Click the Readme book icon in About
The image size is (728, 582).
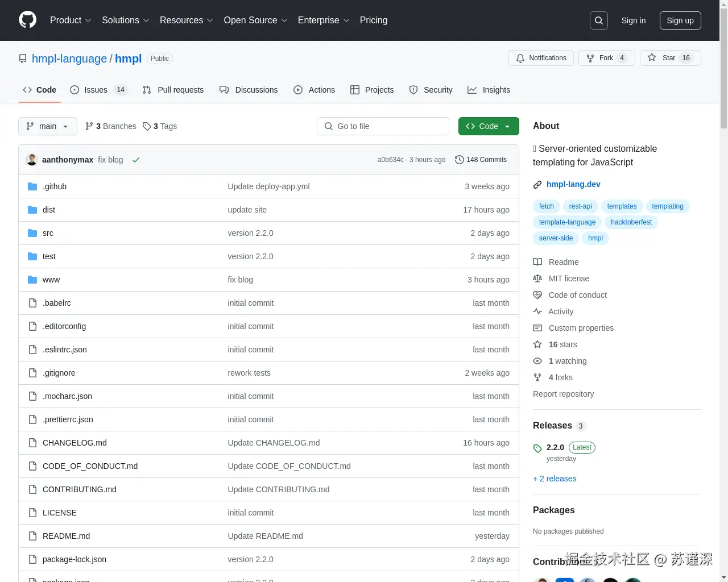(x=537, y=262)
